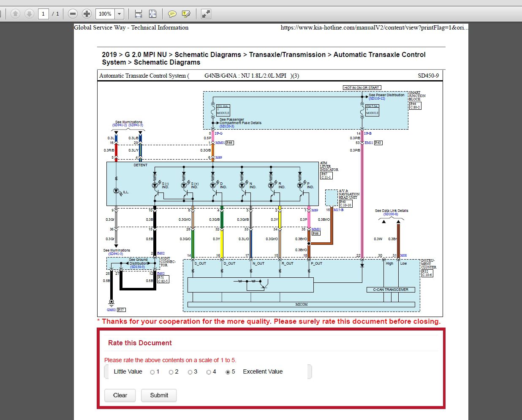
Task: Select the fit full page icon
Action: (153, 14)
